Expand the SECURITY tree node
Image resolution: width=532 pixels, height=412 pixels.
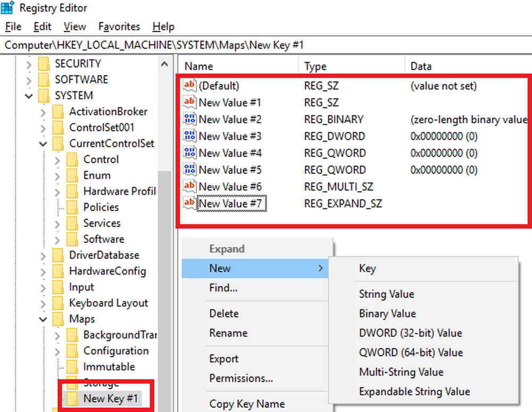point(29,64)
